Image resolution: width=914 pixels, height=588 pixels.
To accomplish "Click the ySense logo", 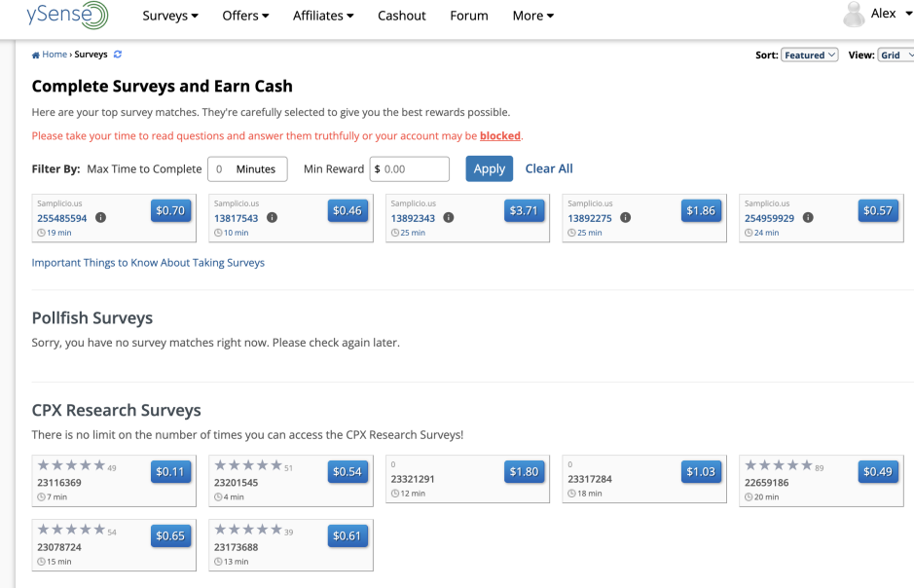I will click(x=67, y=16).
